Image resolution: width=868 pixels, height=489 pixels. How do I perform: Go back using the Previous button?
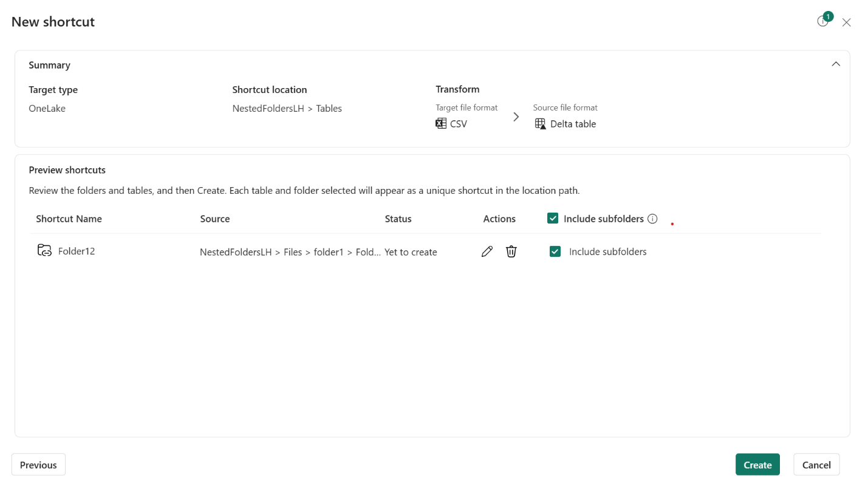[x=38, y=464]
